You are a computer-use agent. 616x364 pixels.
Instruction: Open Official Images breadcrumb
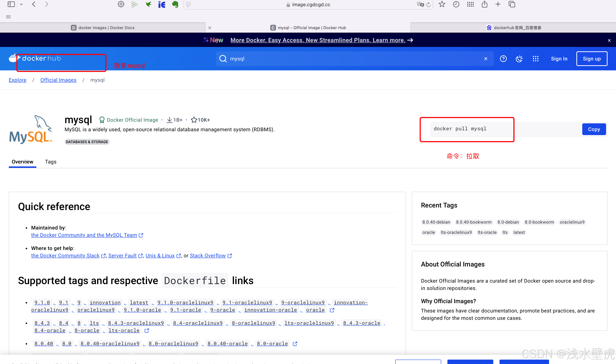tap(58, 80)
